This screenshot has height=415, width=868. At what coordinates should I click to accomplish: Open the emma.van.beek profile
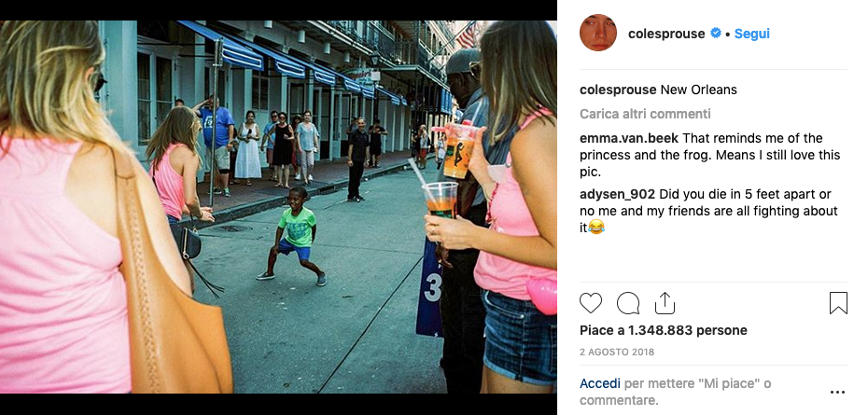[x=622, y=138]
